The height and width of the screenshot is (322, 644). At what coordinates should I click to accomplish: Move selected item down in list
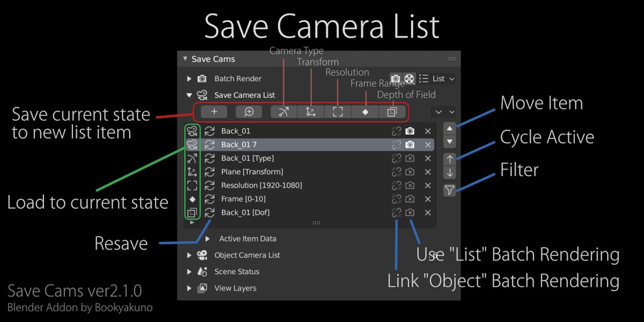(x=450, y=142)
